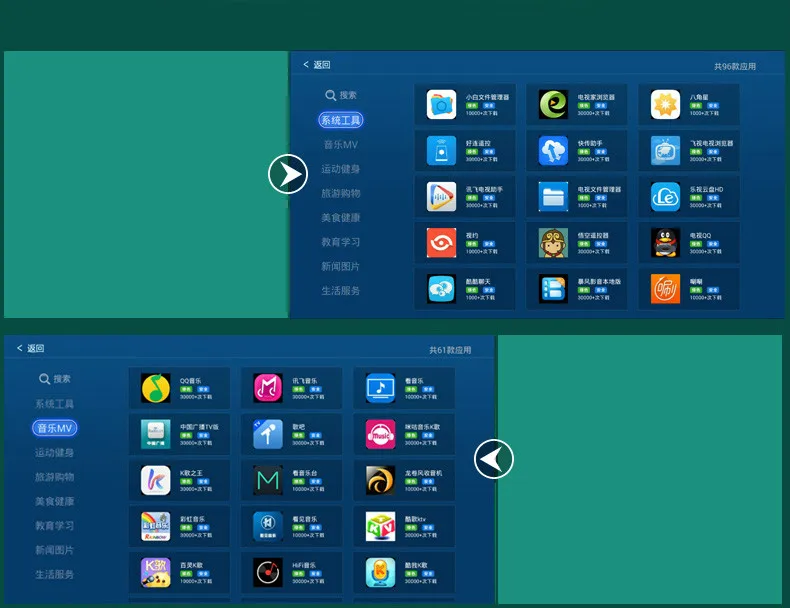Select 系统工具 in the top panel sidebar
The image size is (790, 608).
click(341, 120)
